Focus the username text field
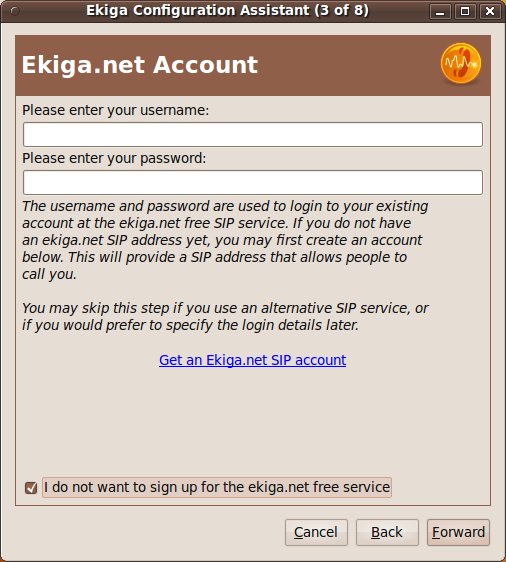The image size is (506, 562). (x=253, y=134)
